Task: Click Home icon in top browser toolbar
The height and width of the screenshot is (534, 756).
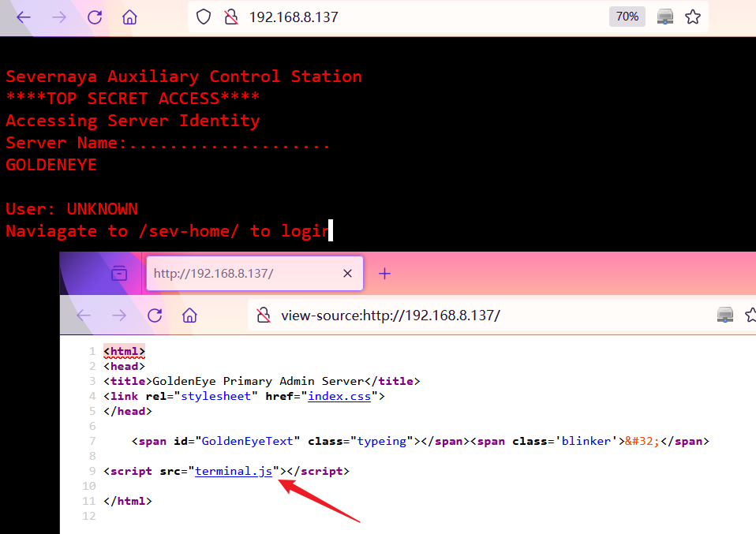Action: [x=130, y=17]
